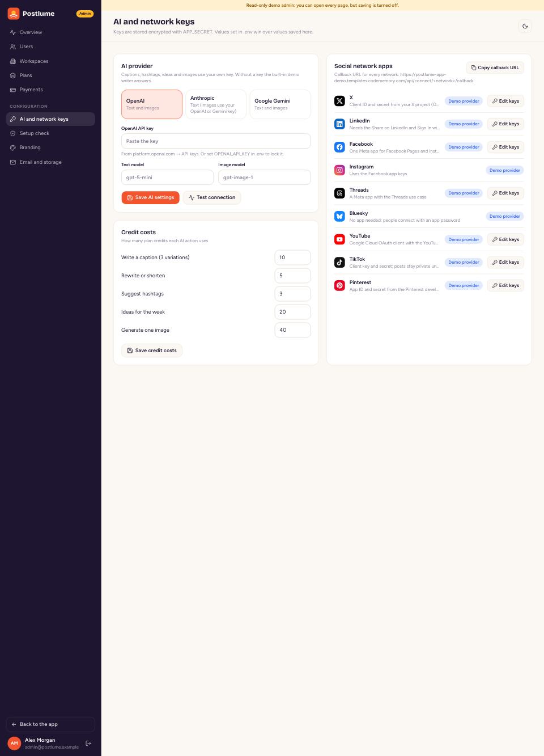The width and height of the screenshot is (544, 756).
Task: Click the Social network apps heading
Action: coord(363,66)
